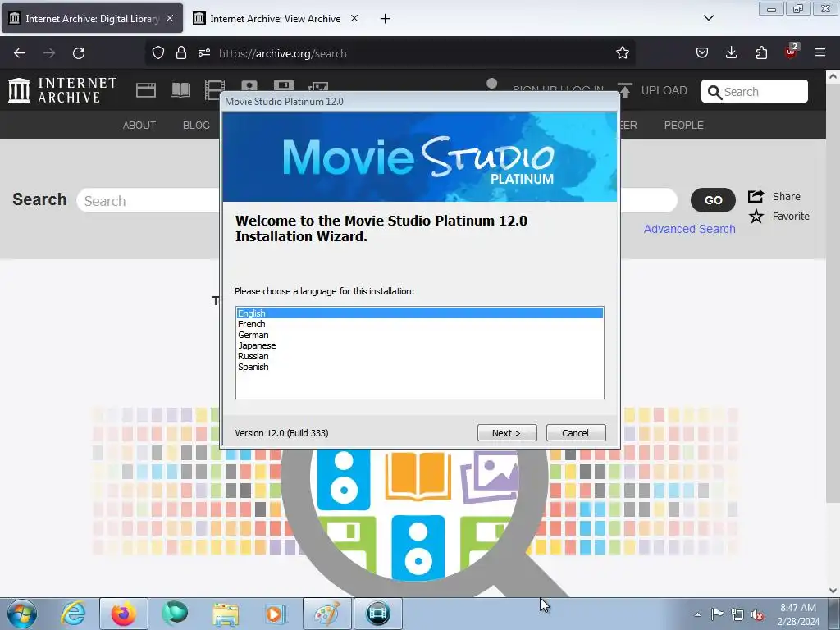
Task: Click the muted volume tray icon
Action: pos(757,615)
